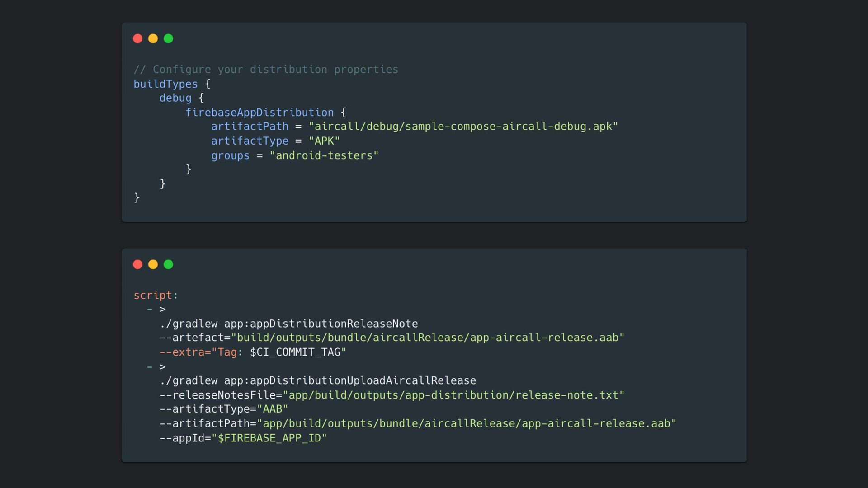
Task: Click the buildTypes keyword
Action: pos(165,84)
